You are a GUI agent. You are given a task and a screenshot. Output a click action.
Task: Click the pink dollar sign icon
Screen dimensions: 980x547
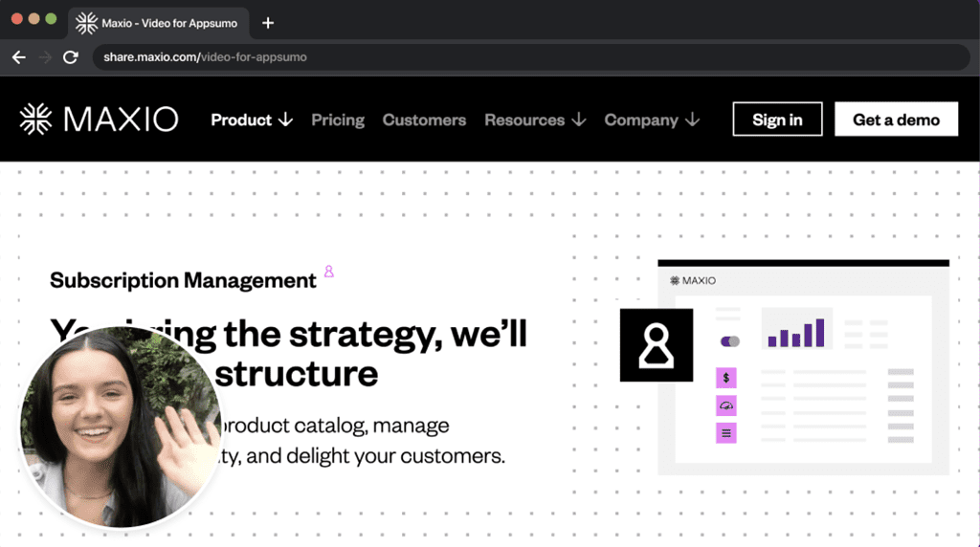pos(726,379)
